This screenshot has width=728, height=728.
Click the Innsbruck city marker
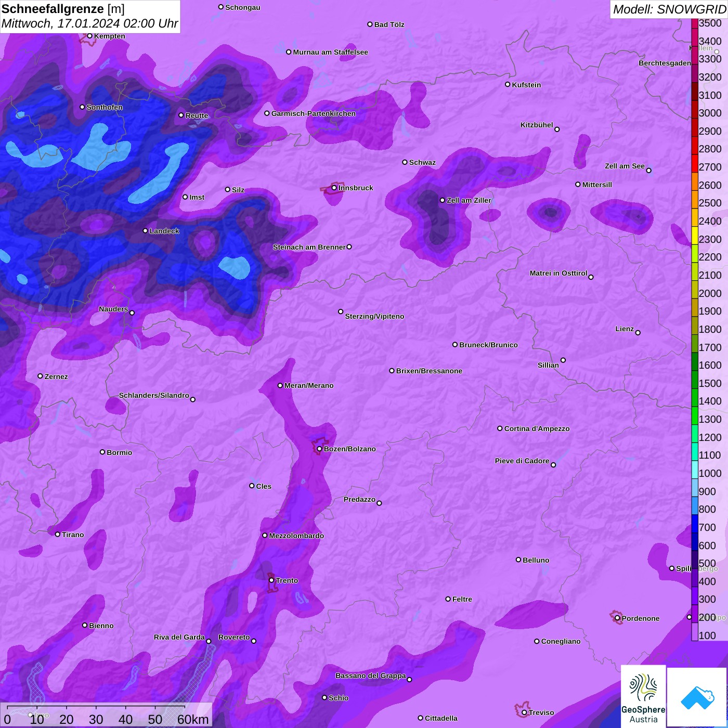pyautogui.click(x=334, y=188)
